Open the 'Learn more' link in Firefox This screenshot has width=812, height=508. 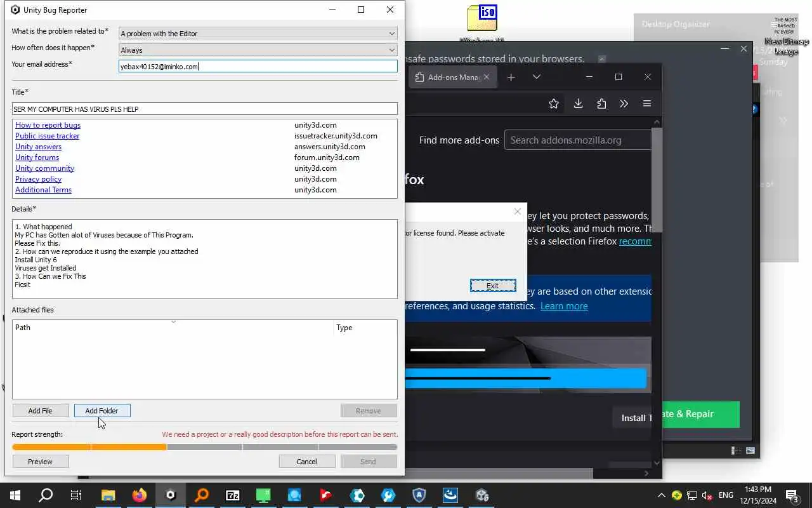coord(564,306)
